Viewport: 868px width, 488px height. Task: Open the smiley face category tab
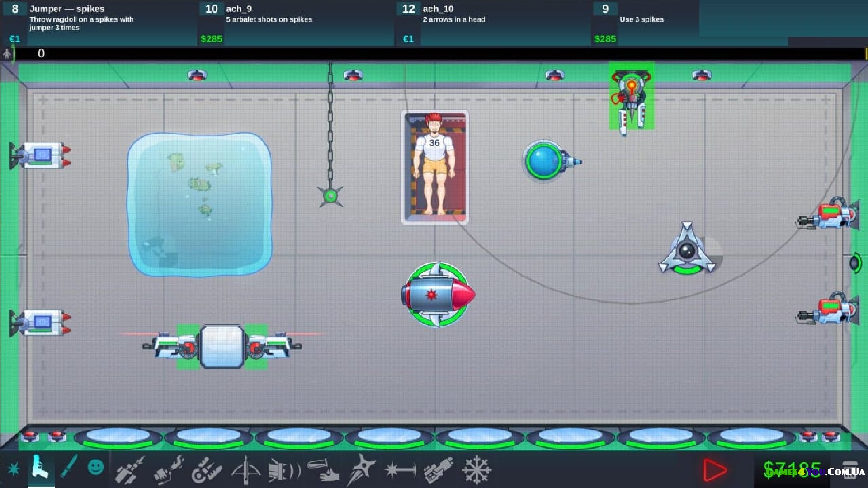coord(95,467)
